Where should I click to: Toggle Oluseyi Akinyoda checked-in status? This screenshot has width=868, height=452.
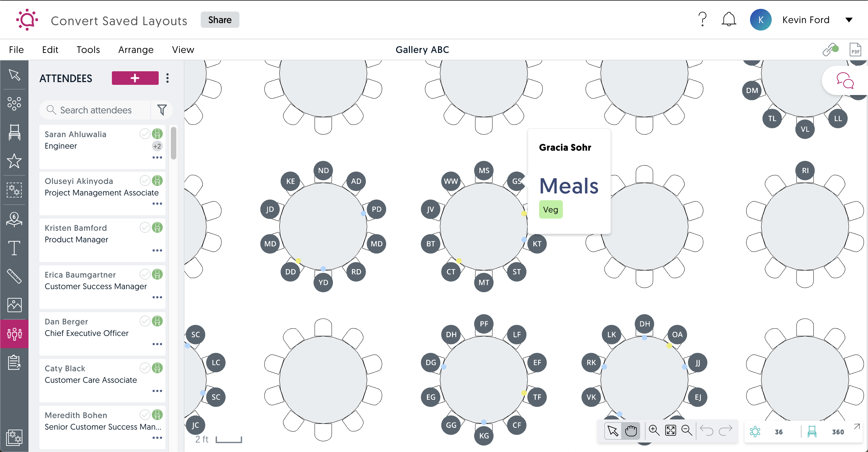click(145, 180)
